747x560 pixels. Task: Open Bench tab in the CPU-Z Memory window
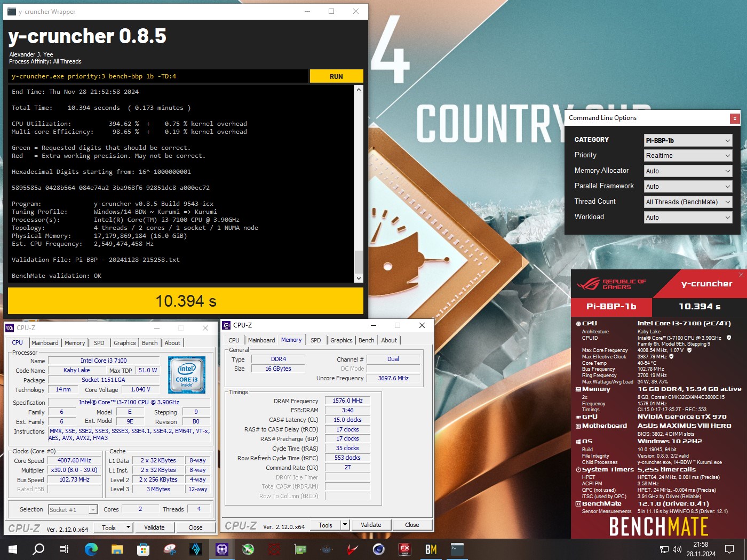(366, 340)
